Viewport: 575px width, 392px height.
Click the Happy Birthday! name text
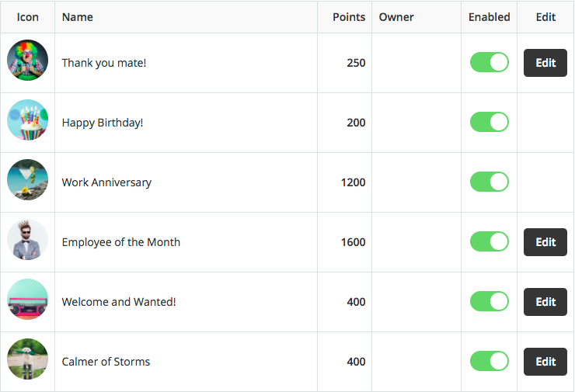(103, 123)
